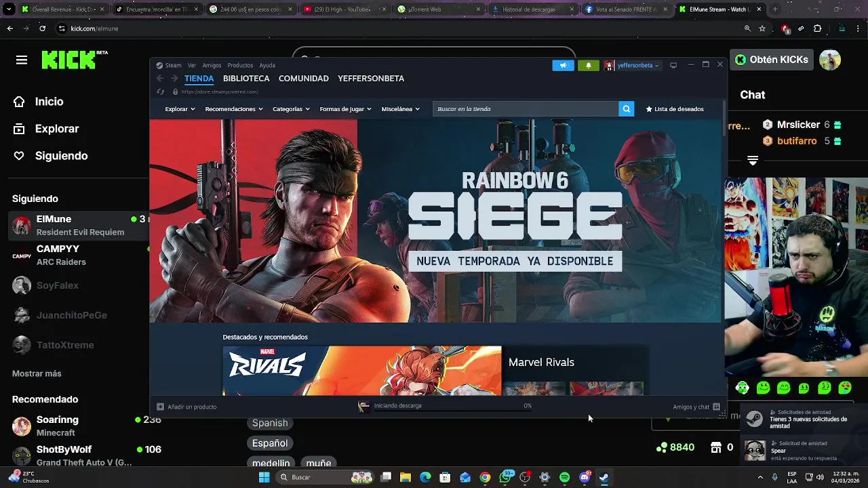Click Steam back navigation arrow
This screenshot has height=488, width=868.
pyautogui.click(x=160, y=79)
